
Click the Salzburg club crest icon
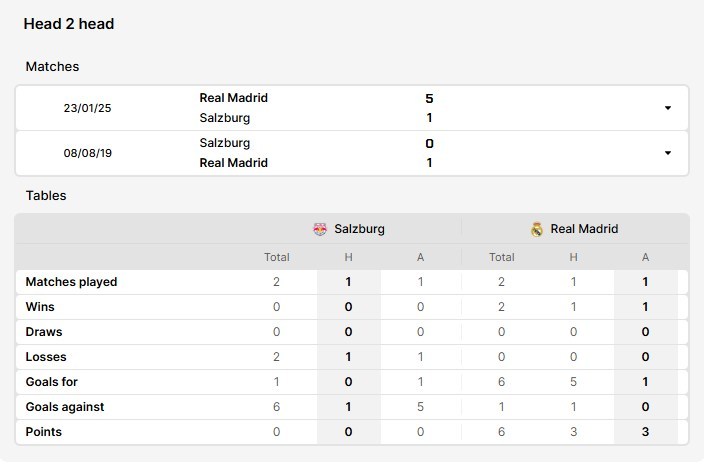(320, 229)
